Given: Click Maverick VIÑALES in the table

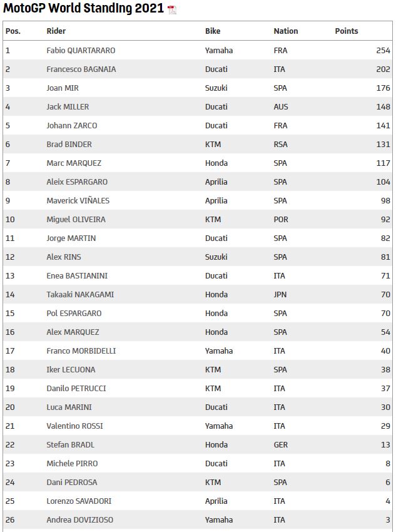Looking at the screenshot, I should click(x=78, y=200).
